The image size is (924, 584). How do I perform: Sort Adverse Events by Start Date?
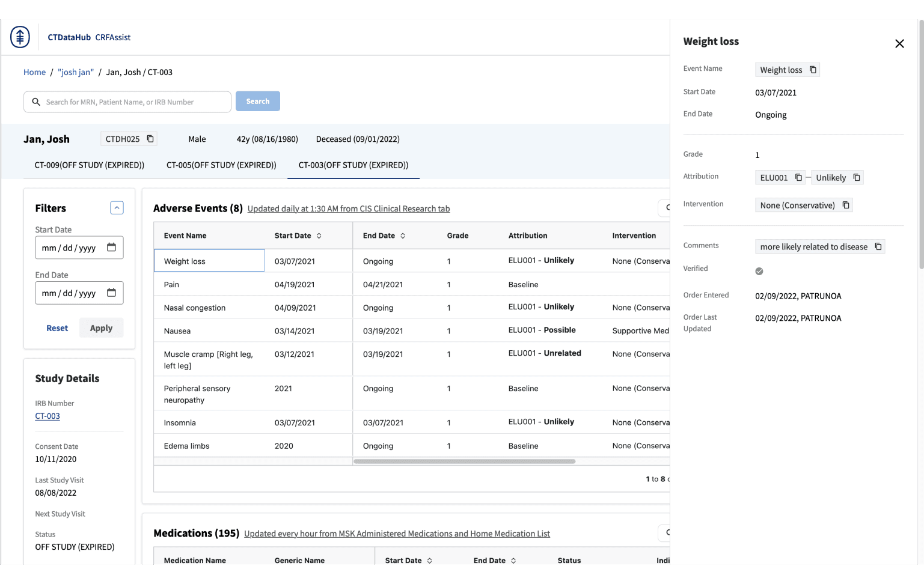click(319, 236)
